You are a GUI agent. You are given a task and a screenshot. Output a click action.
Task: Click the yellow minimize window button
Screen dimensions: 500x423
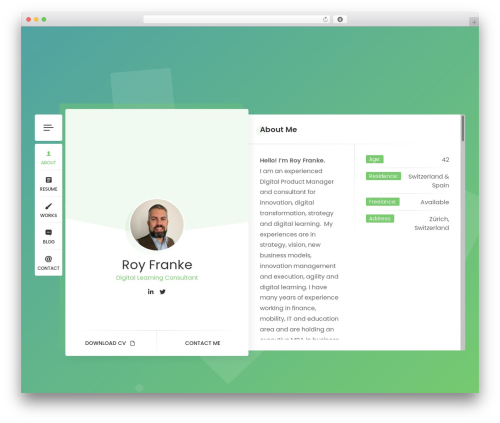[x=36, y=19]
